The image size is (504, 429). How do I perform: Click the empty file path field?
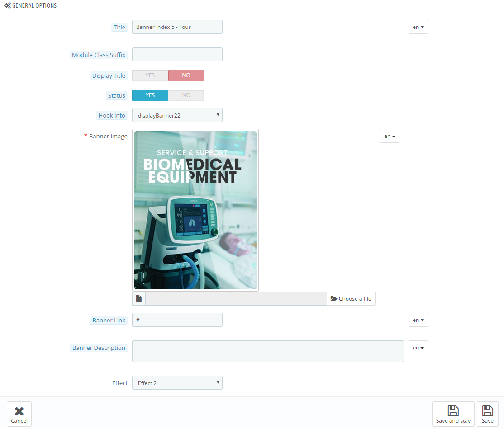(236, 299)
